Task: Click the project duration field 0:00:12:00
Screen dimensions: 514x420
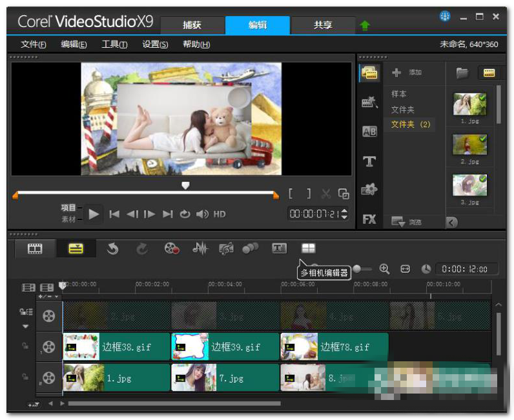Action: (x=466, y=269)
